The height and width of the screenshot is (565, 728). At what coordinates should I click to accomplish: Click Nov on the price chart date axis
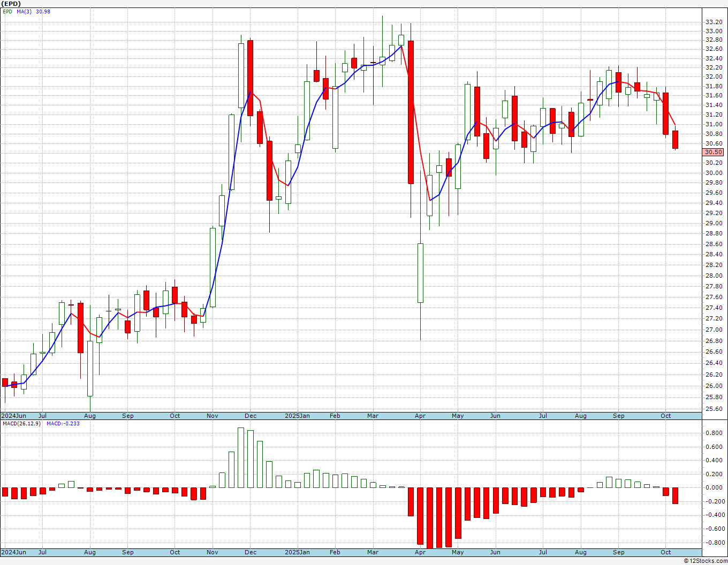[213, 416]
